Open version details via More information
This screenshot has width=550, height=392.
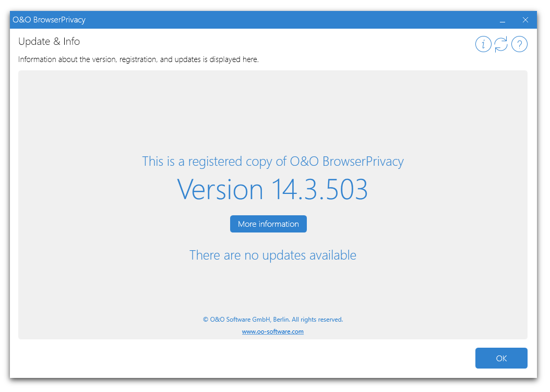268,224
